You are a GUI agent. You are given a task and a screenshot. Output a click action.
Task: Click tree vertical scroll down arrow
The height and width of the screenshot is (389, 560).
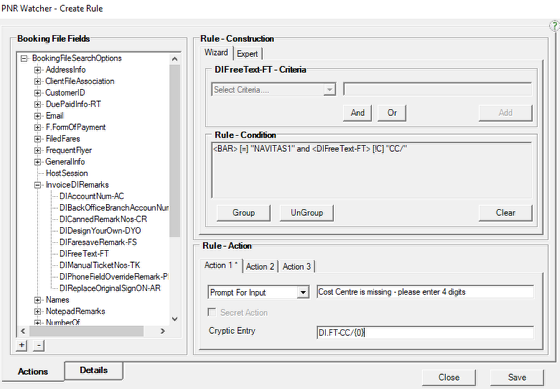point(175,319)
